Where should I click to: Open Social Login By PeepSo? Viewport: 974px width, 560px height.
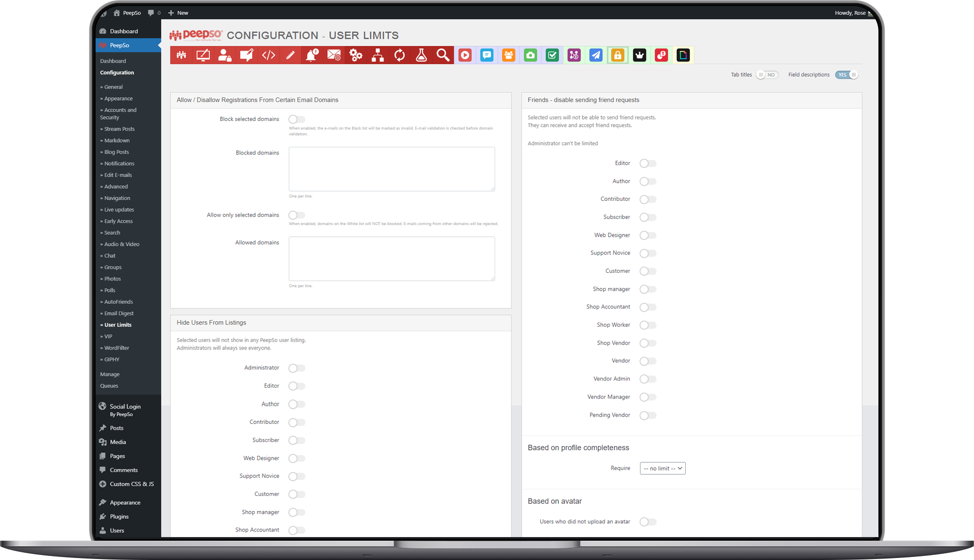[x=125, y=410]
